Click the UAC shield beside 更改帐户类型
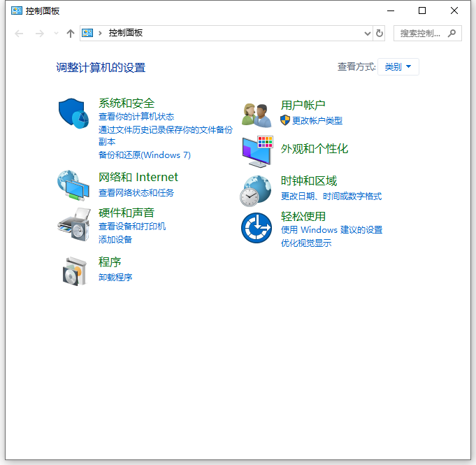 (x=285, y=120)
